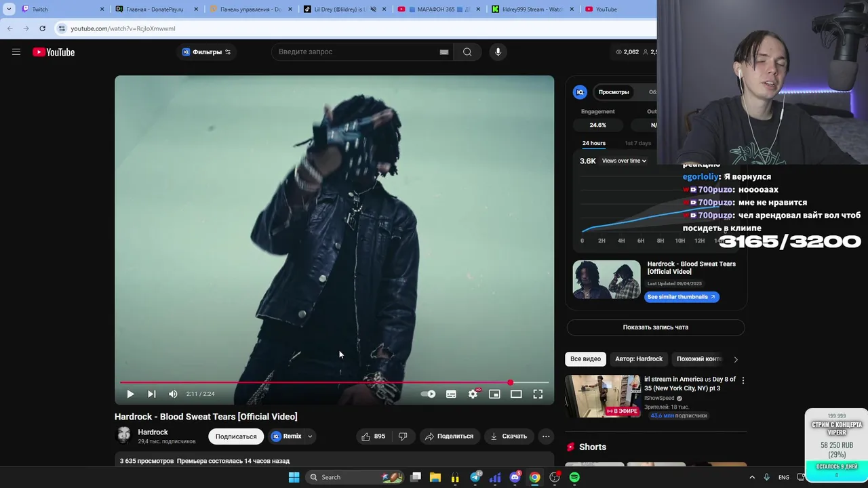Open irl stream in America video title
The height and width of the screenshot is (488, 868).
(x=690, y=384)
